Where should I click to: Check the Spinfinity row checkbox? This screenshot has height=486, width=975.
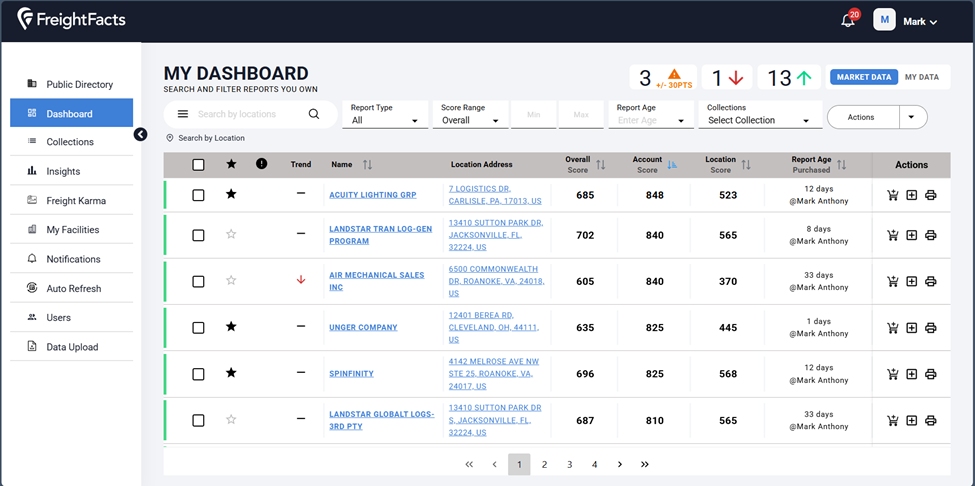[198, 374]
